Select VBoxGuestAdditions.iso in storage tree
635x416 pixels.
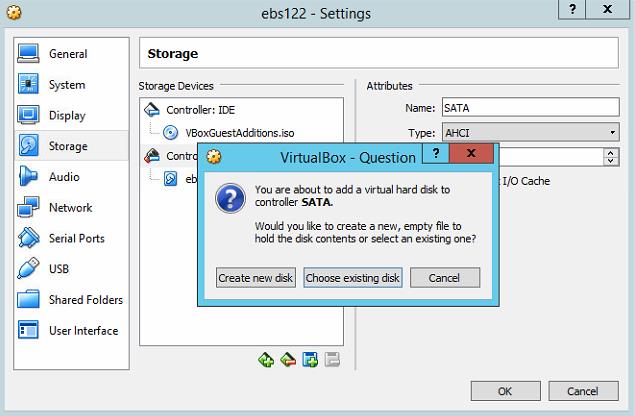click(239, 133)
